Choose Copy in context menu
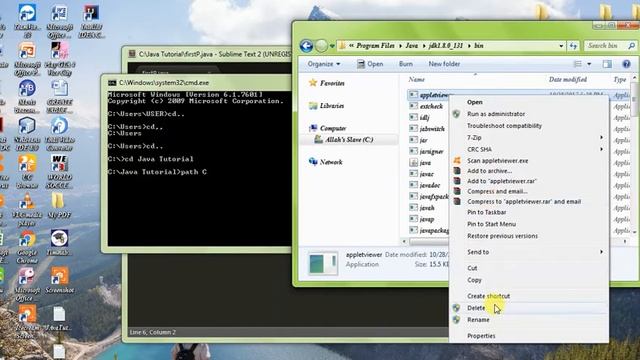 pos(529,280)
